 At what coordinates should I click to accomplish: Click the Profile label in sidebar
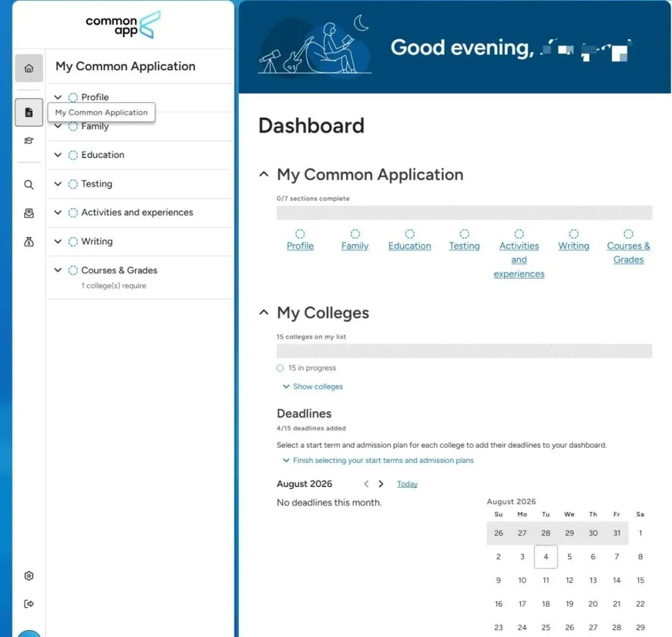click(x=95, y=97)
